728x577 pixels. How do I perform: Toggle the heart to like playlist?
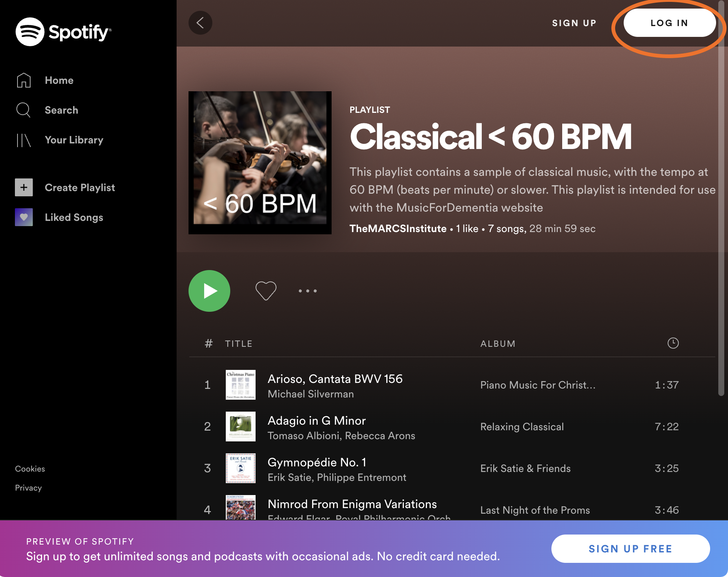tap(266, 291)
